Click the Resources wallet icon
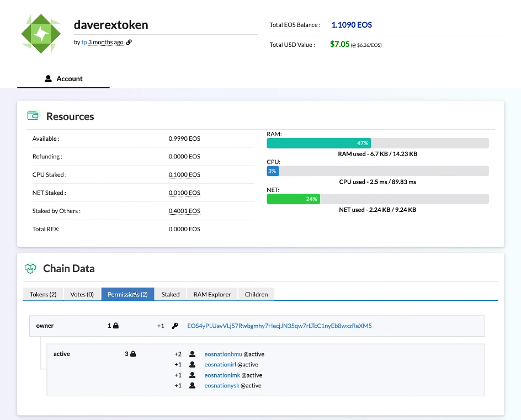 (34, 116)
